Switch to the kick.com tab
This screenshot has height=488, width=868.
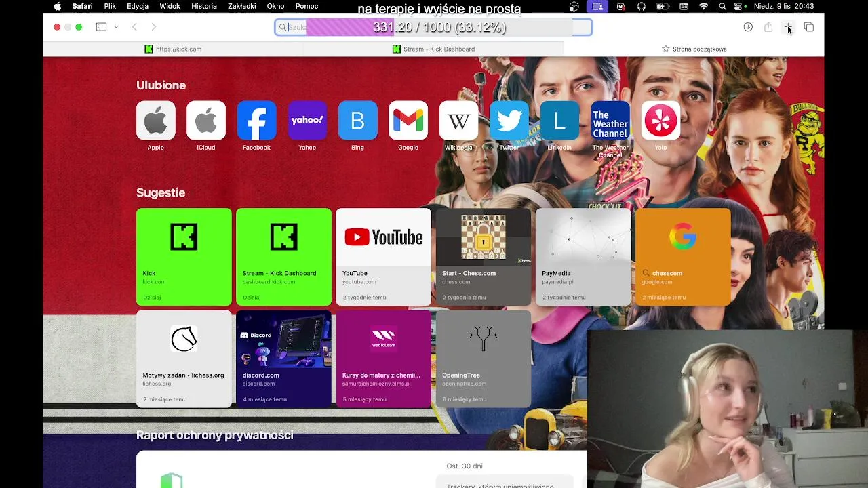coord(173,49)
